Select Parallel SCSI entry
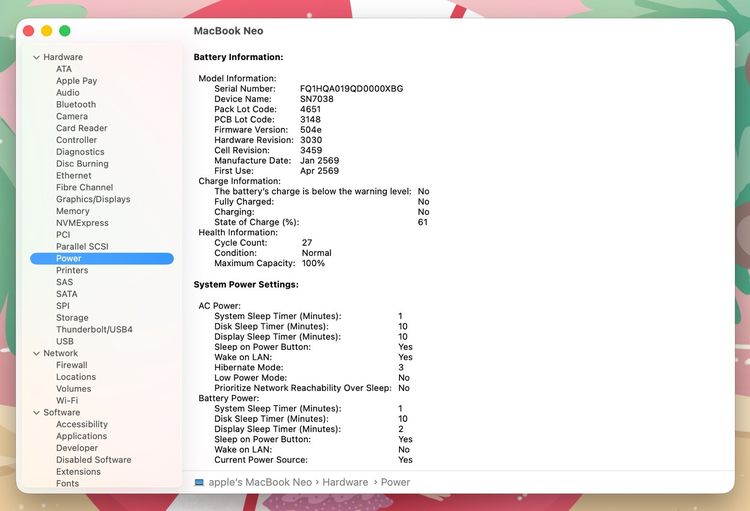 82,246
